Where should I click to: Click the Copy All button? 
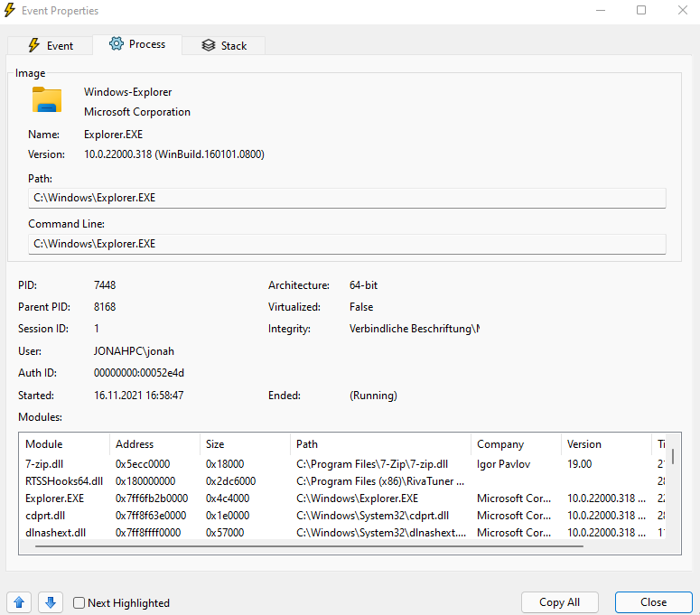pos(559,602)
